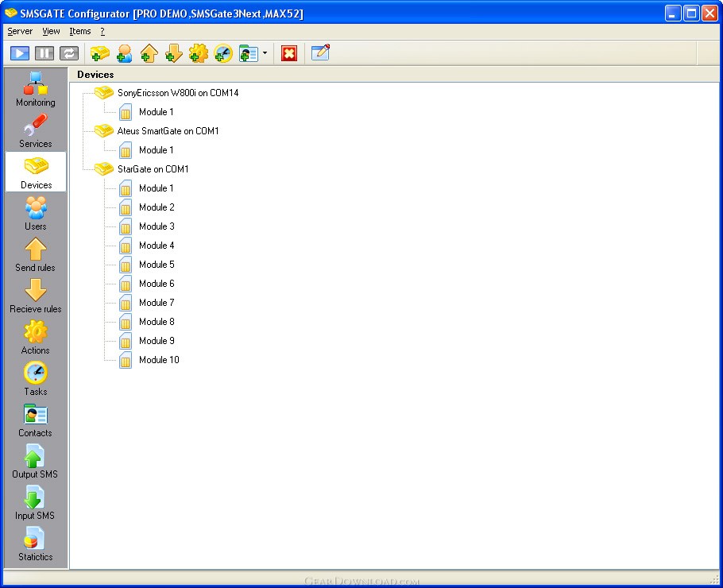Click the restart/refresh server icon
Screen dimensions: 723x588
point(68,53)
